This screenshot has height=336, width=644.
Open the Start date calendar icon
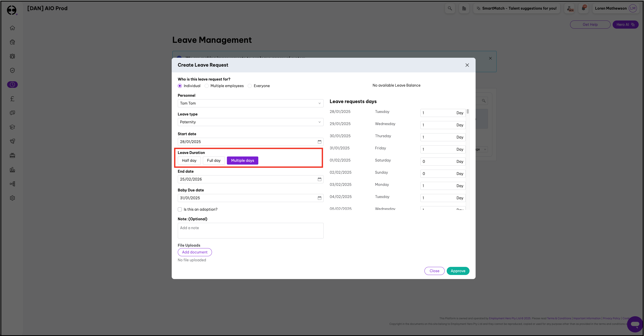point(319,142)
